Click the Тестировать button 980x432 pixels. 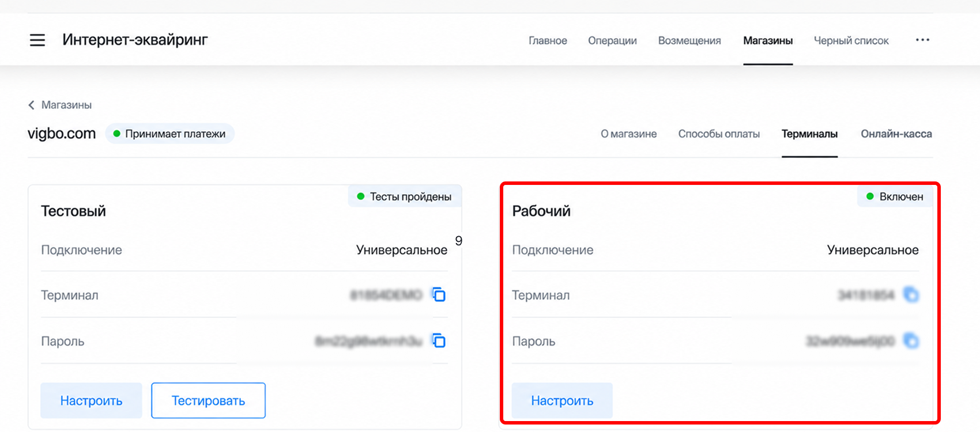click(x=208, y=400)
